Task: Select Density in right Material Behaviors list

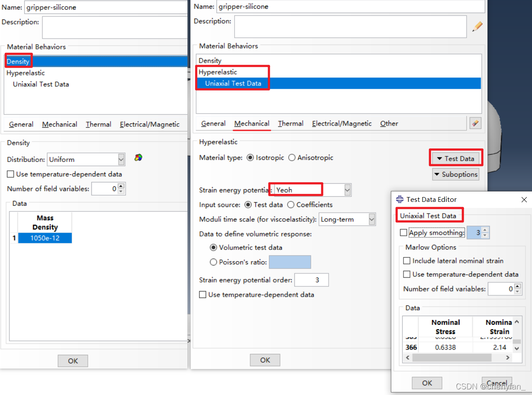Action: (210, 61)
